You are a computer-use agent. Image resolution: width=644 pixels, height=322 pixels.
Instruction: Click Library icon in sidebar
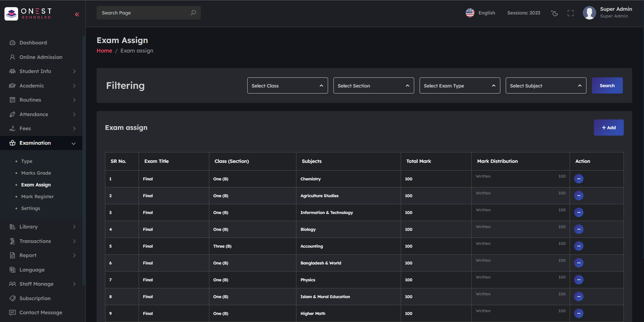click(12, 227)
